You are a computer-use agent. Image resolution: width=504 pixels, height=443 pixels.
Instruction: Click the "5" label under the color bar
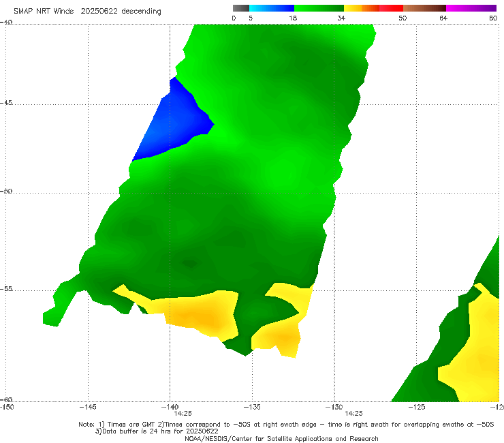click(251, 18)
